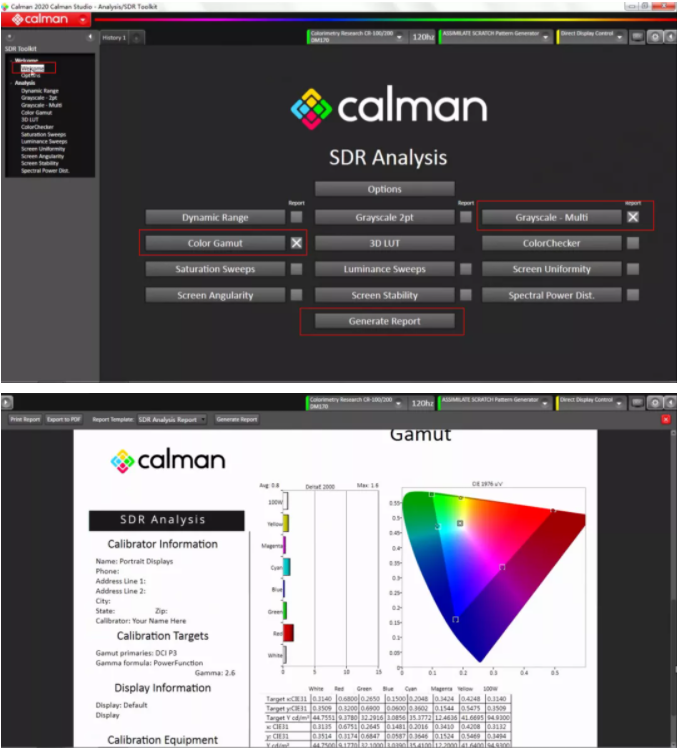The image size is (677, 748).
Task: Click settings gear icon in report window toolbar
Action: [655, 403]
